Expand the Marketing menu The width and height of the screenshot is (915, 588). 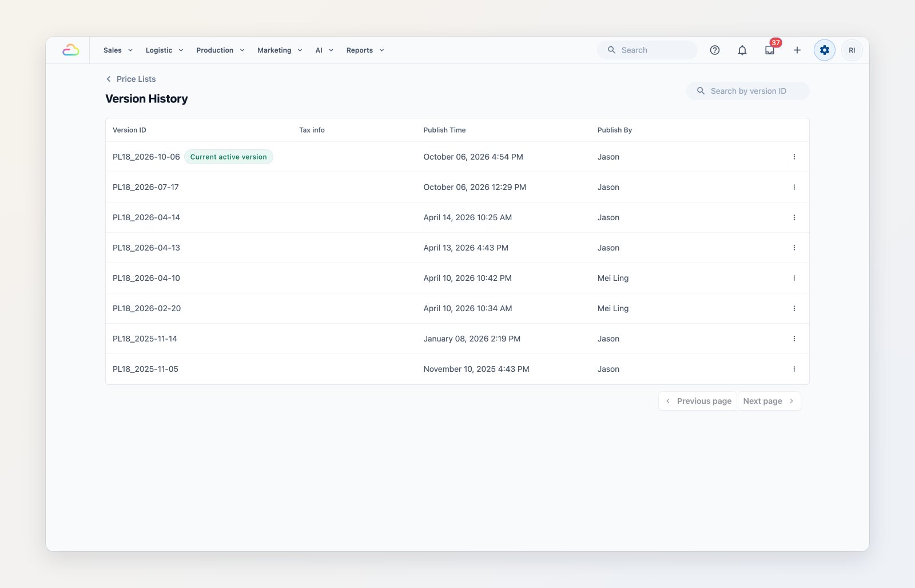tap(280, 50)
